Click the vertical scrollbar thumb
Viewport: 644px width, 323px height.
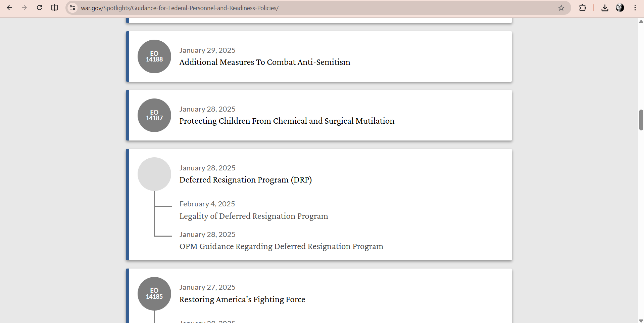click(x=641, y=120)
